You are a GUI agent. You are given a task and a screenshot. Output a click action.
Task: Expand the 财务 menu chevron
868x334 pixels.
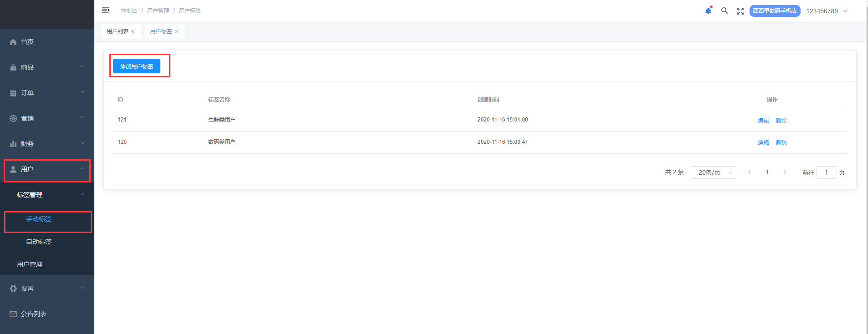(x=82, y=143)
